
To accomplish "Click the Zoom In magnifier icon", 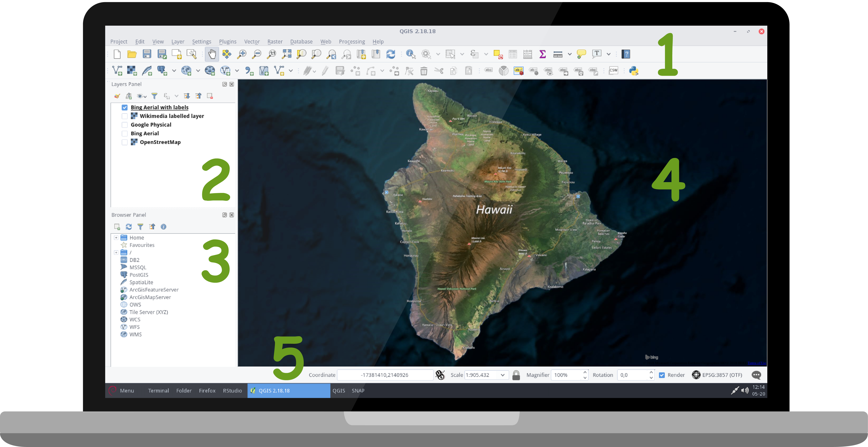I will point(242,54).
